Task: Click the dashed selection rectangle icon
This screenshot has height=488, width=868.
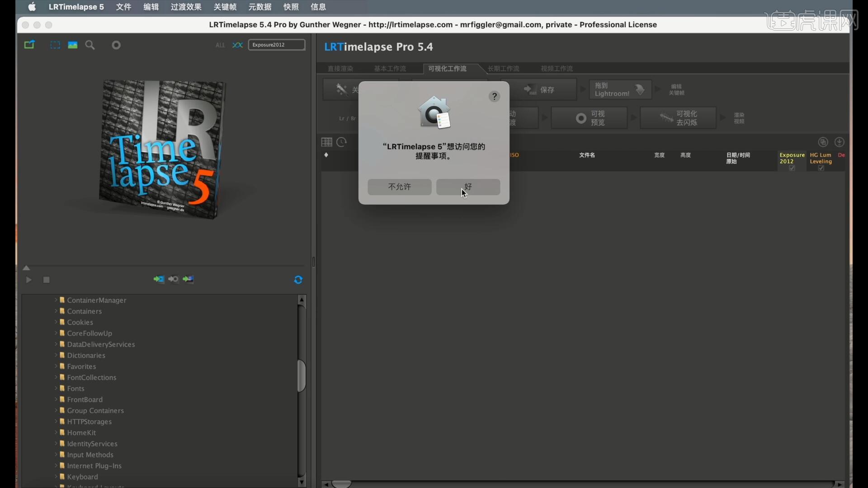Action: click(x=55, y=45)
